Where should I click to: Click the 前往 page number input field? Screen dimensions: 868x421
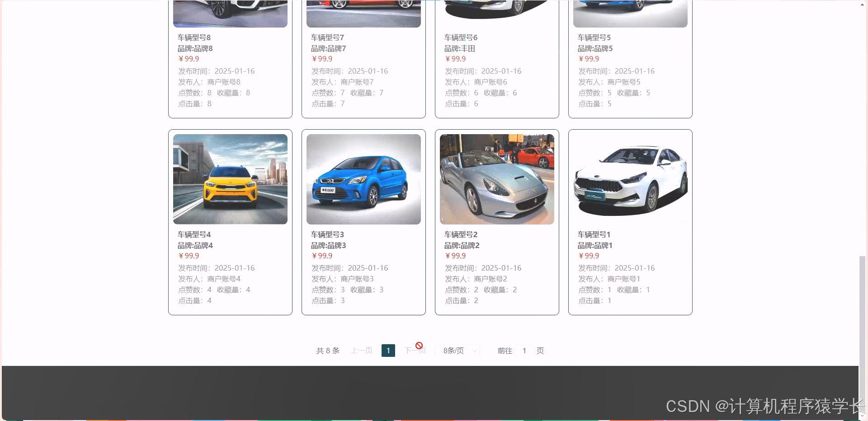coord(524,351)
